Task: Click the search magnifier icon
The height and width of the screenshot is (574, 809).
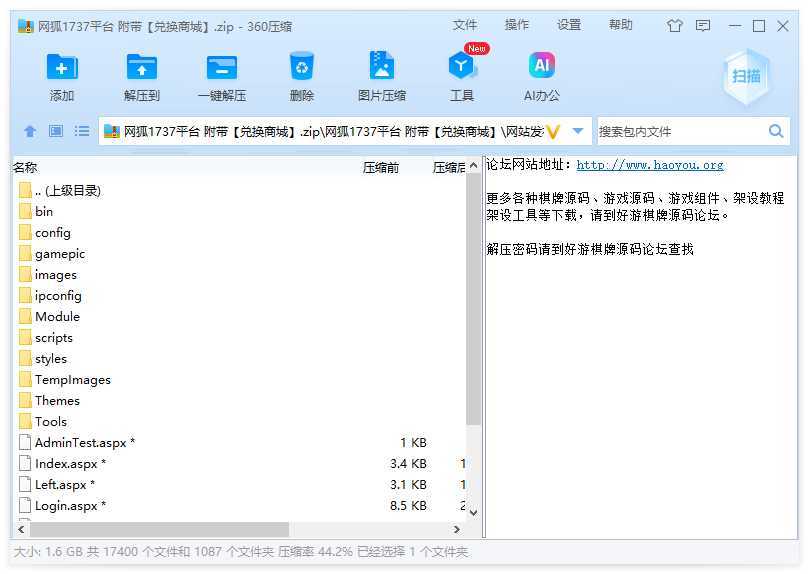Action: (776, 131)
